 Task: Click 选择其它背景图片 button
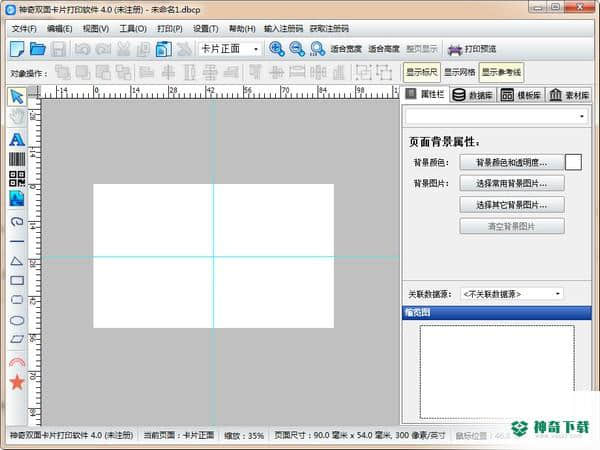point(512,205)
